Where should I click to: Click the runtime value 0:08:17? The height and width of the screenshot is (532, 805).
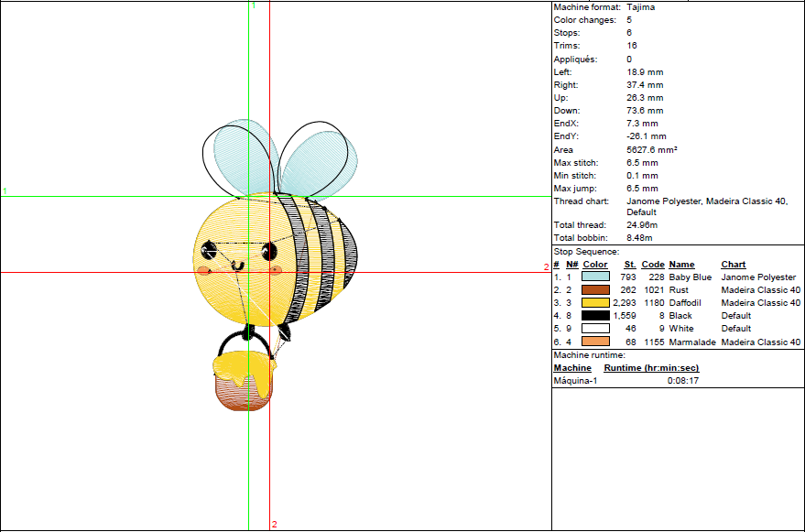tap(683, 380)
